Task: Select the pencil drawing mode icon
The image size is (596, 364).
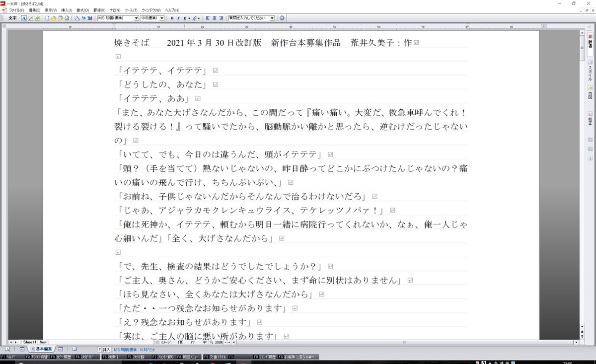Action: coord(30,18)
